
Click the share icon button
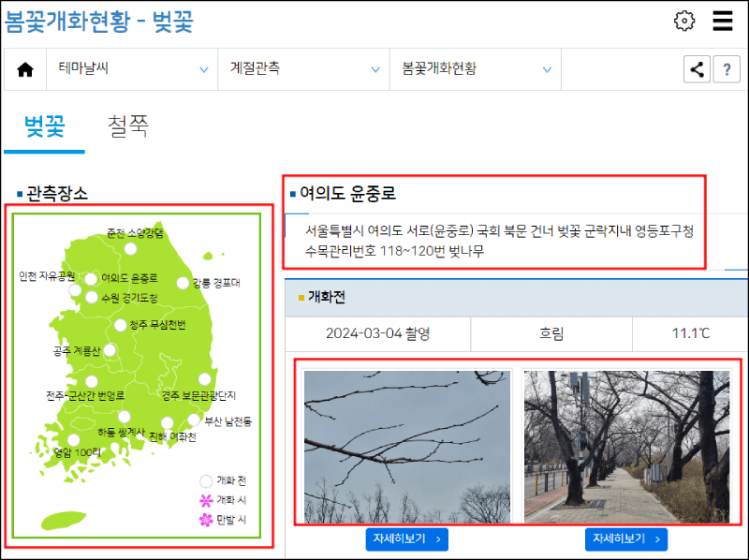click(697, 69)
